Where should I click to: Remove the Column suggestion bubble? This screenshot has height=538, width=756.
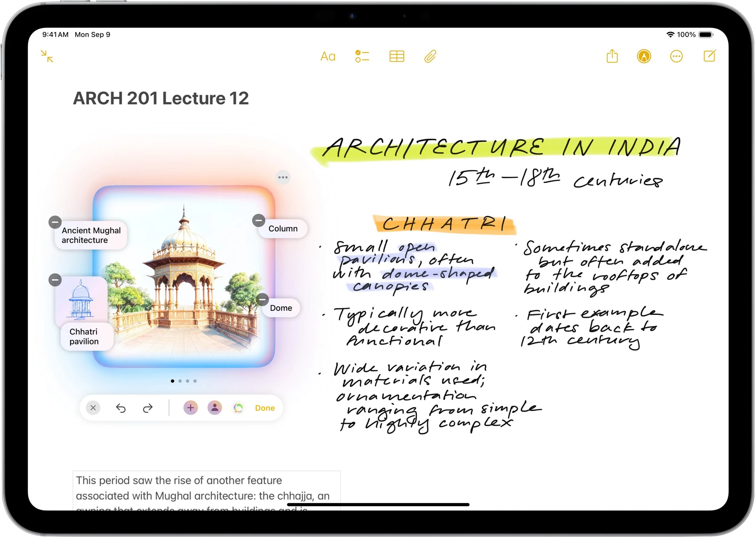point(259,220)
